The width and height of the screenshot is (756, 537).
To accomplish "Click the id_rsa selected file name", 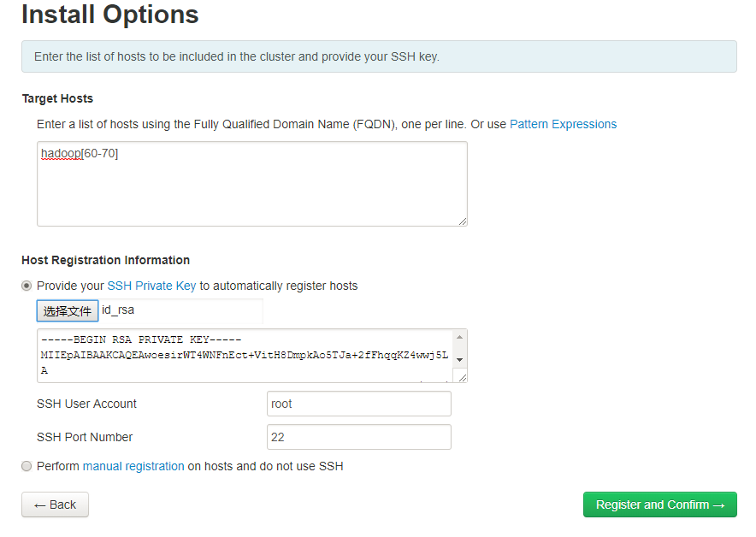I will coord(118,310).
